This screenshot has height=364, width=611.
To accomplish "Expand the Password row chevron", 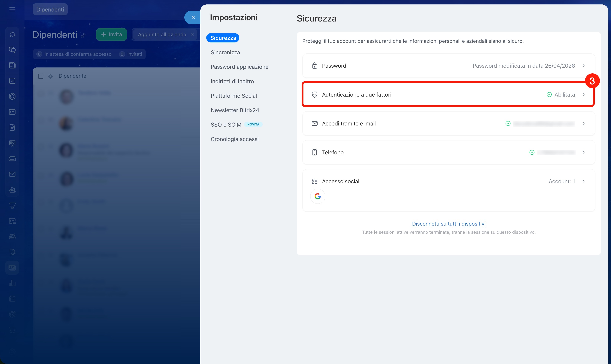I will coord(583,66).
